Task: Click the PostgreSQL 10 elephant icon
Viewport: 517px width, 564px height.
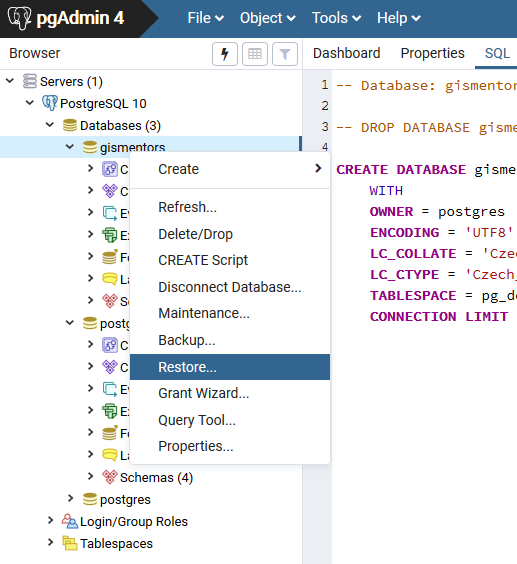Action: point(50,103)
